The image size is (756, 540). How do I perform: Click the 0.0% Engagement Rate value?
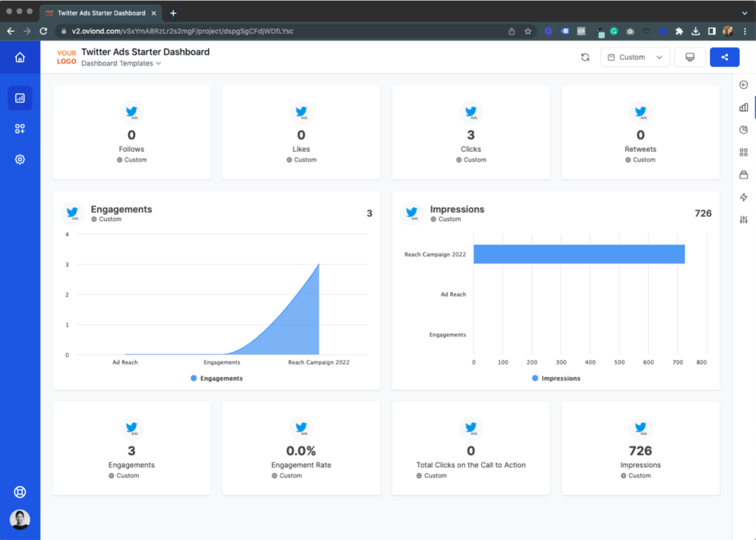click(x=301, y=451)
